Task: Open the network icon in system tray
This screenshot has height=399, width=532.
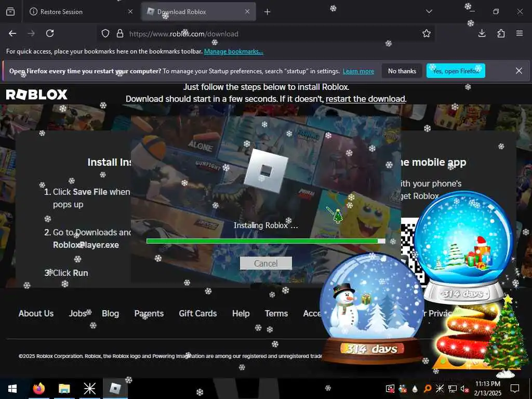Action: [453, 389]
